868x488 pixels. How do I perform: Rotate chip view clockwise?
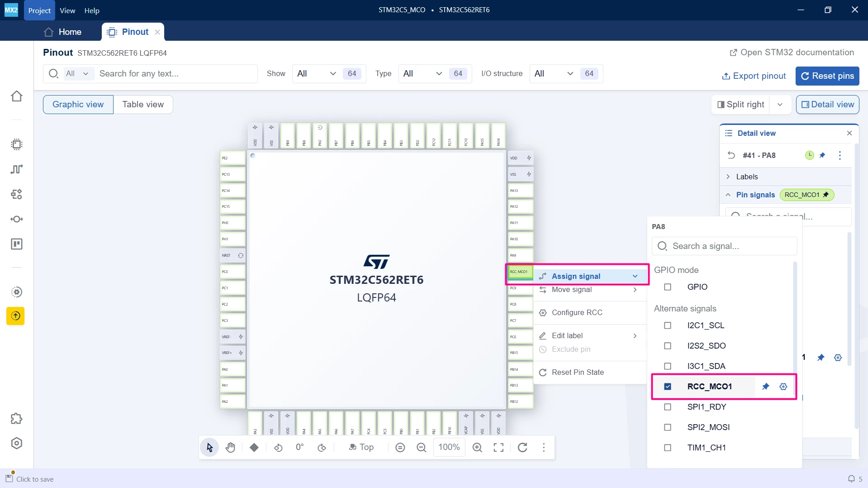(322, 447)
